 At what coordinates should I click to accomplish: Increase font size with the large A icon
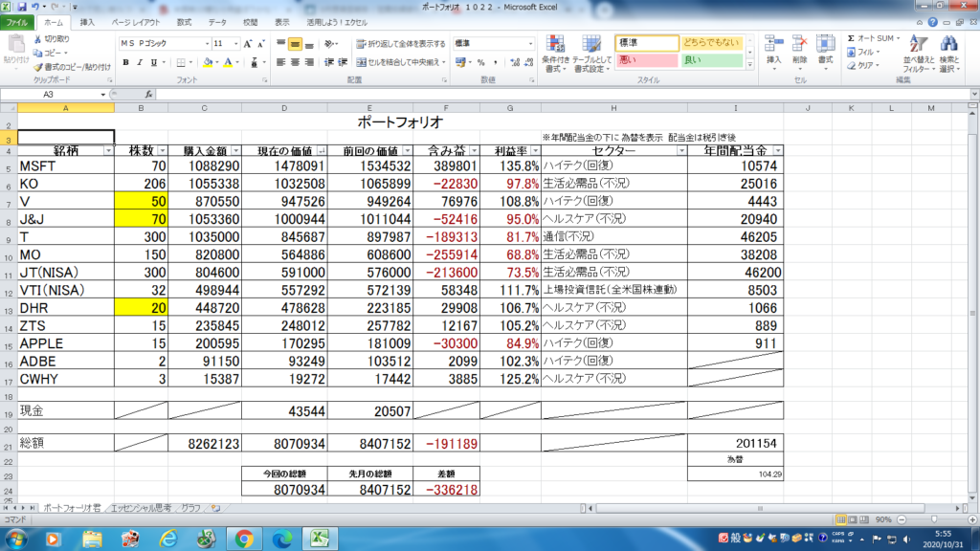pos(248,44)
